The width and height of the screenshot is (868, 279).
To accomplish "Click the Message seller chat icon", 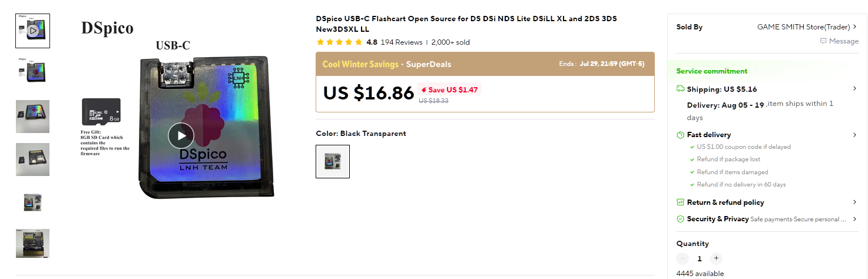I will (823, 41).
